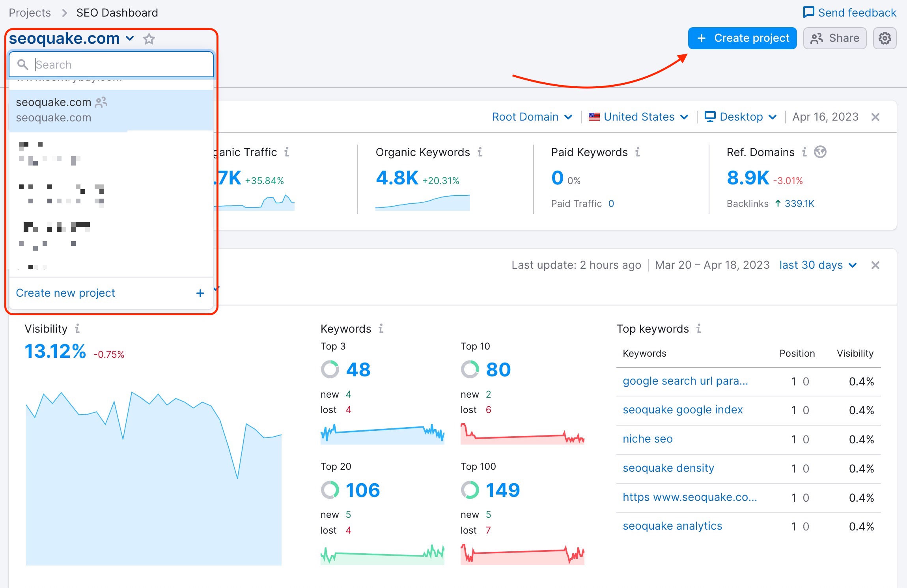Click search magnifier icon in project dropdown
Image resolution: width=907 pixels, height=588 pixels.
[x=23, y=65]
